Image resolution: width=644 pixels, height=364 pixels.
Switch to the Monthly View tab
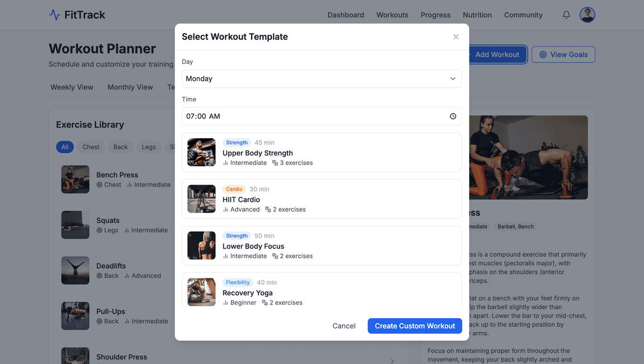(x=130, y=88)
